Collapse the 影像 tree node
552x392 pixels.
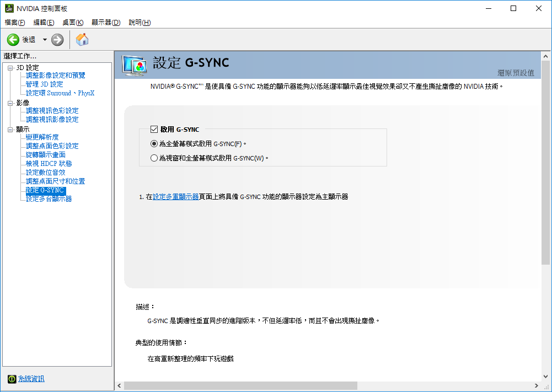pyautogui.click(x=10, y=103)
